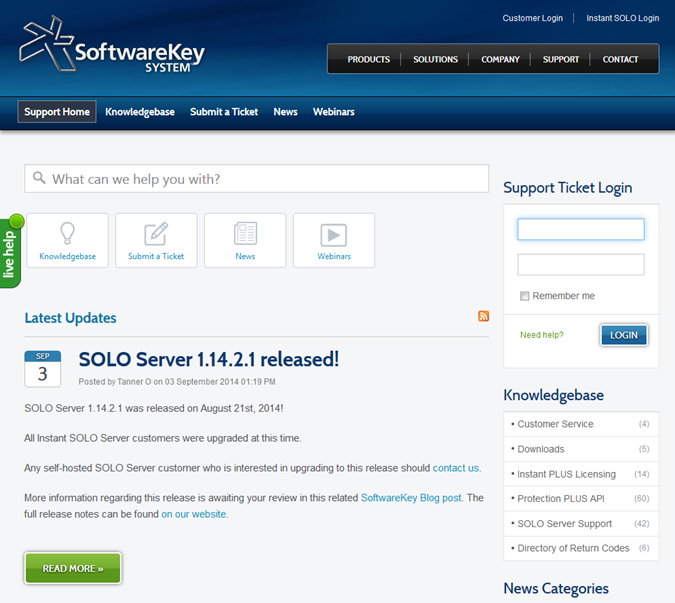This screenshot has width=675, height=603.
Task: Open Protection PLUS API category
Action: pyautogui.click(x=581, y=498)
